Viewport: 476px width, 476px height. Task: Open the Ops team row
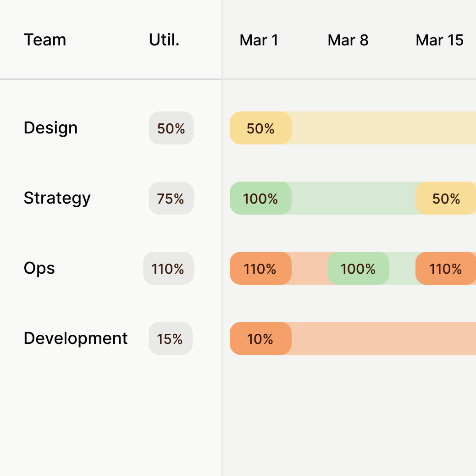39,268
